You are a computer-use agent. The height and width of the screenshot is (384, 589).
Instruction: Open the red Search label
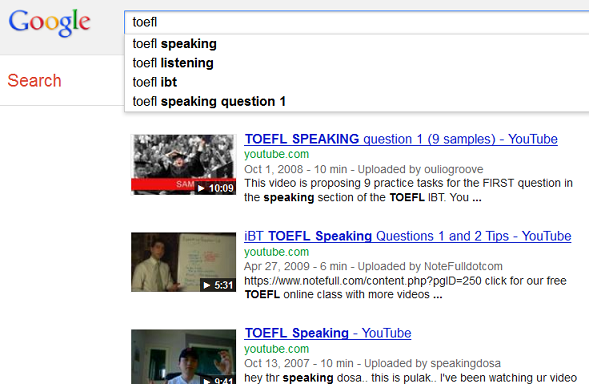(34, 81)
